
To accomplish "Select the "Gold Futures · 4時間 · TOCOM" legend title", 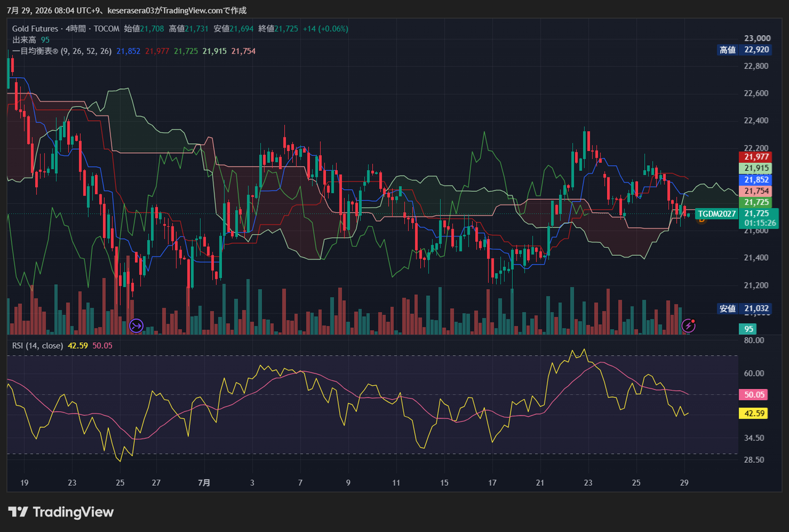I will coord(66,28).
